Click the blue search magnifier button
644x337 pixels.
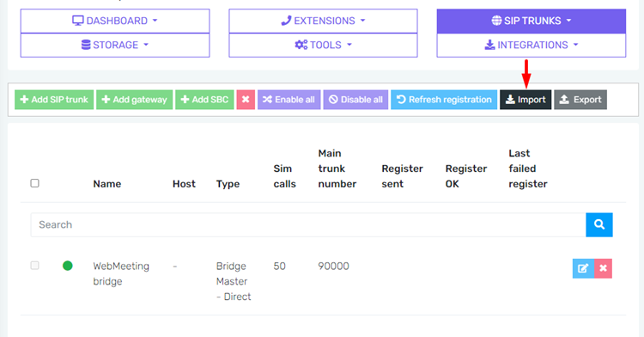598,224
